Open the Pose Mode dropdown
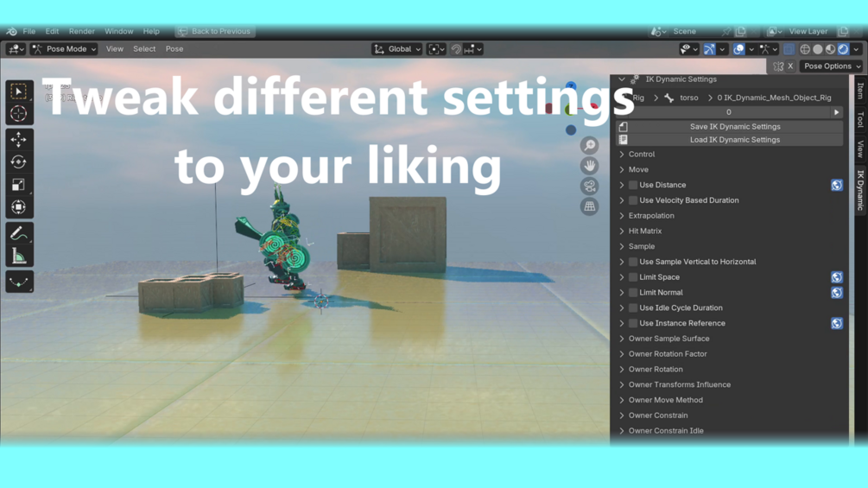 [x=64, y=49]
